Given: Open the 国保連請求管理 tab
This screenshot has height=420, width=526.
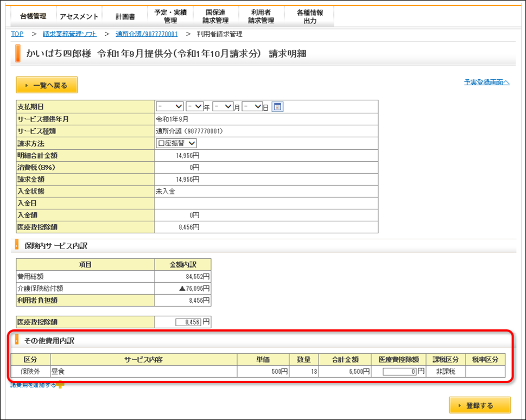Looking at the screenshot, I should [216, 16].
